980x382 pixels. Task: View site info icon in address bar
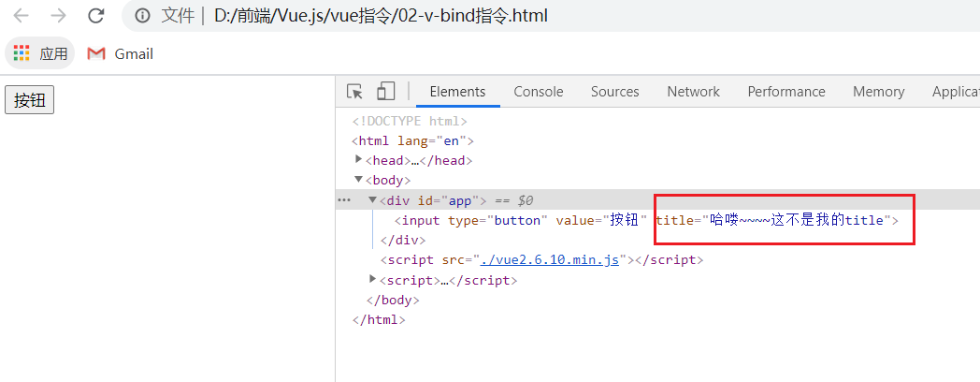[142, 16]
